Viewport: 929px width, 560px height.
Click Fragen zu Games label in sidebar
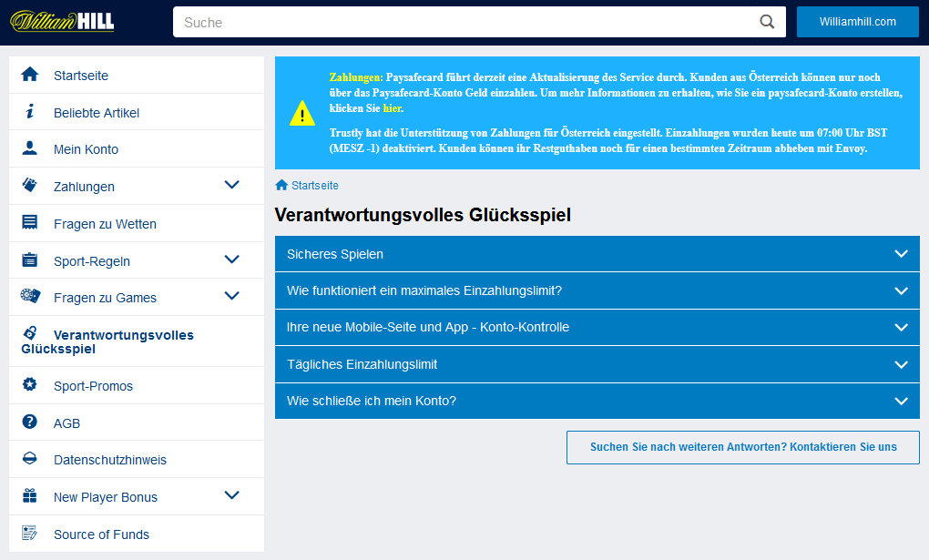click(x=105, y=298)
